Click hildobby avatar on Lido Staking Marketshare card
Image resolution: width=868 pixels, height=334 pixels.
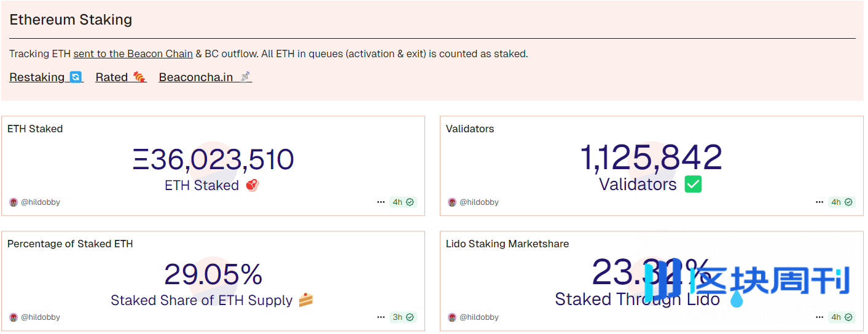click(452, 317)
